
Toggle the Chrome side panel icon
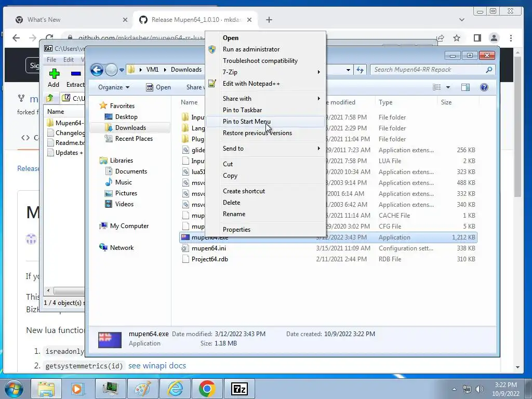pos(477,38)
